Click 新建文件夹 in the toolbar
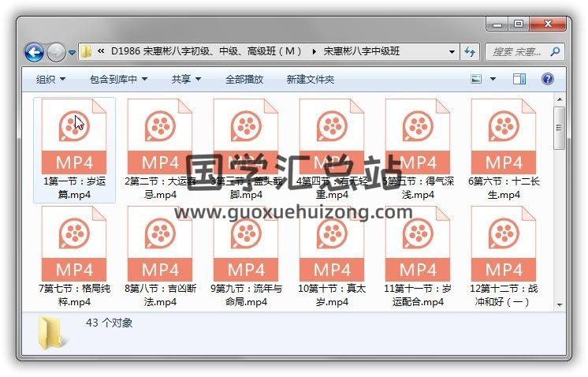588x377 pixels. click(310, 79)
